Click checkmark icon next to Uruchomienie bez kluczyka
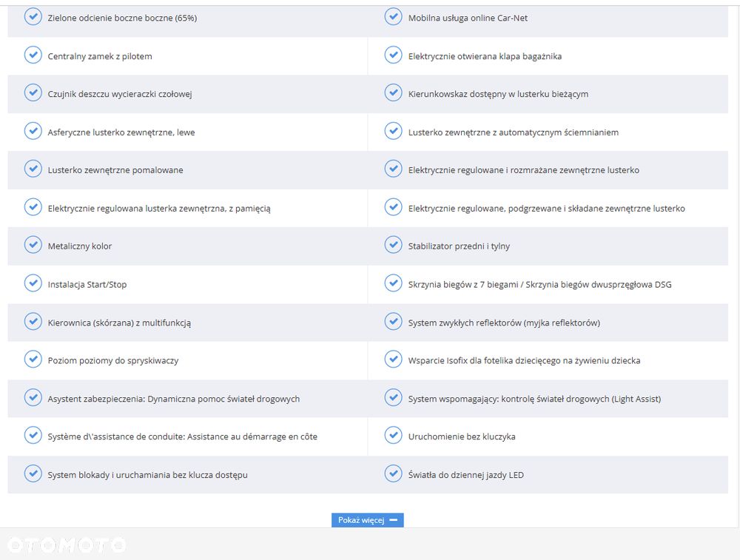 (x=393, y=435)
